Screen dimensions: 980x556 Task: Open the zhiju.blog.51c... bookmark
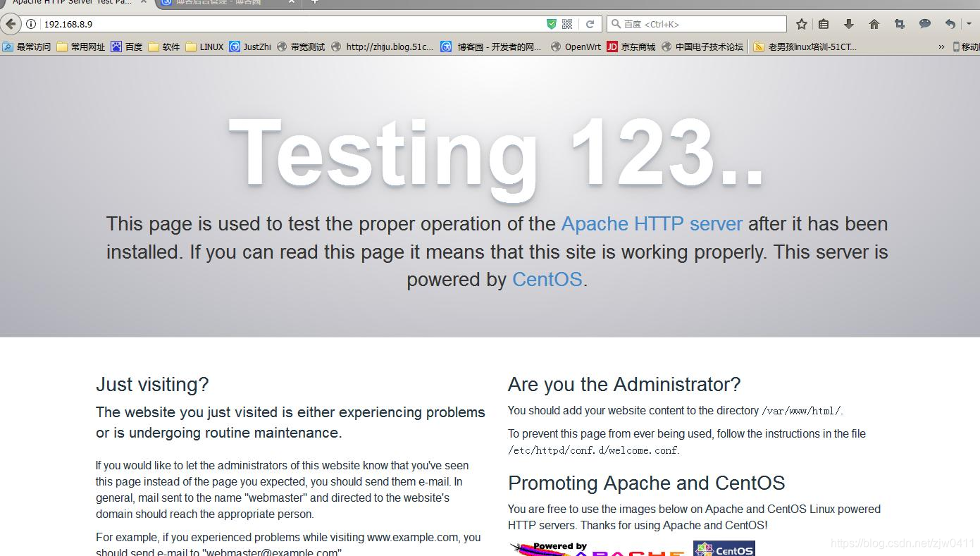click(383, 47)
